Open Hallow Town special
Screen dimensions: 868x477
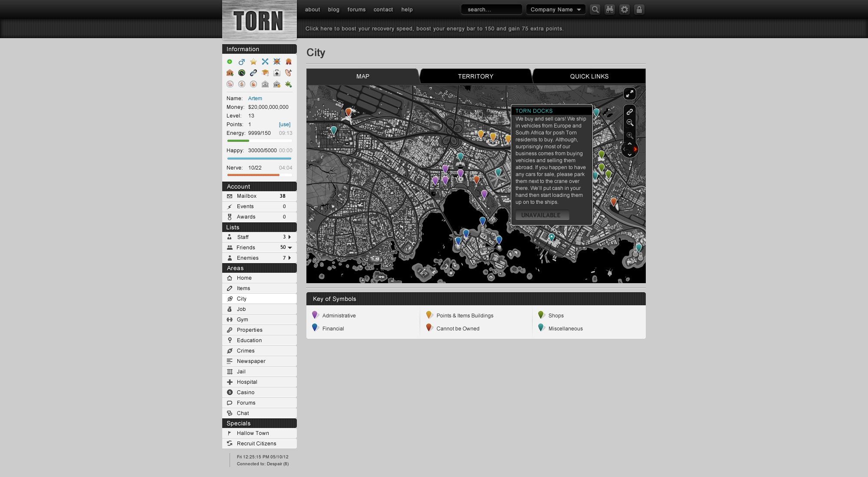click(x=260, y=433)
